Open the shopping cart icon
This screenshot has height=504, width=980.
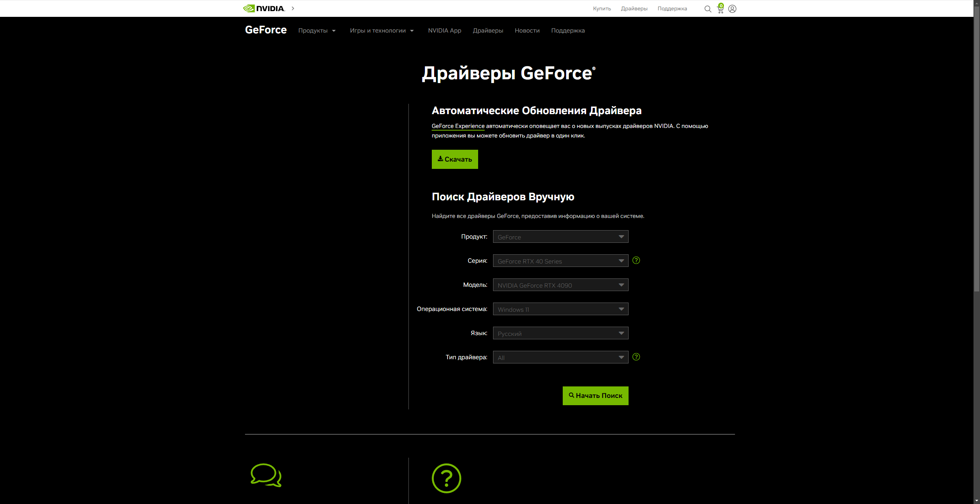point(720,8)
